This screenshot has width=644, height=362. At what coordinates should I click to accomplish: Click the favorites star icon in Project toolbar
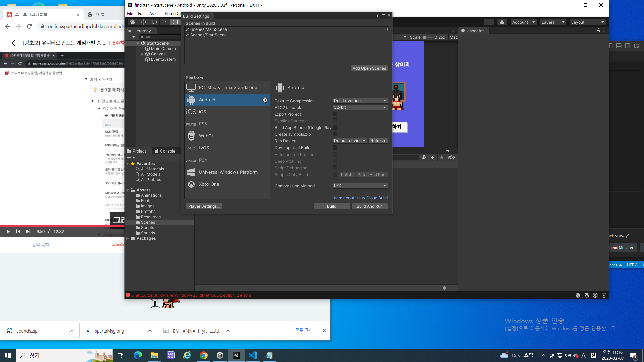pos(442,157)
